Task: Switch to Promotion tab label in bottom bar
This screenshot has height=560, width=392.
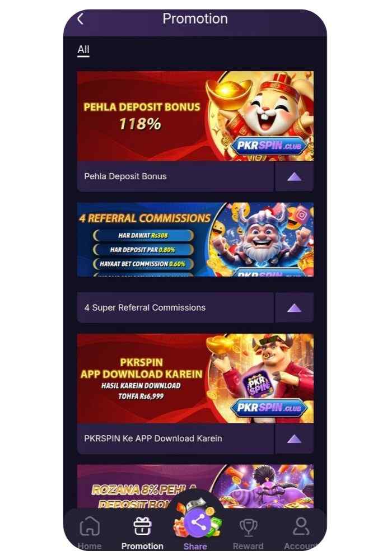Action: point(142,546)
